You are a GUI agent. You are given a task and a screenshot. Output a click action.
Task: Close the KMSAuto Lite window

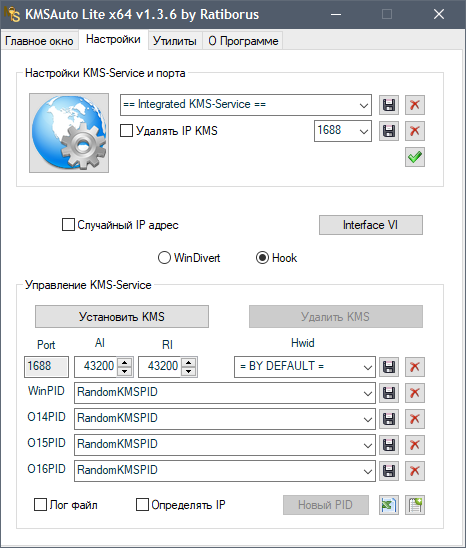pos(439,14)
